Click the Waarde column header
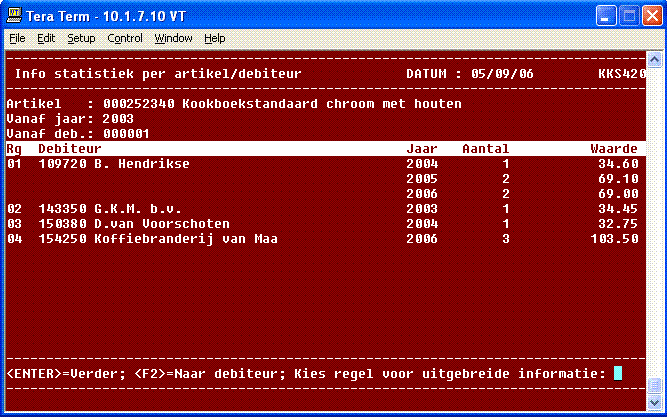Screen dimensions: 667x417 point(614,148)
